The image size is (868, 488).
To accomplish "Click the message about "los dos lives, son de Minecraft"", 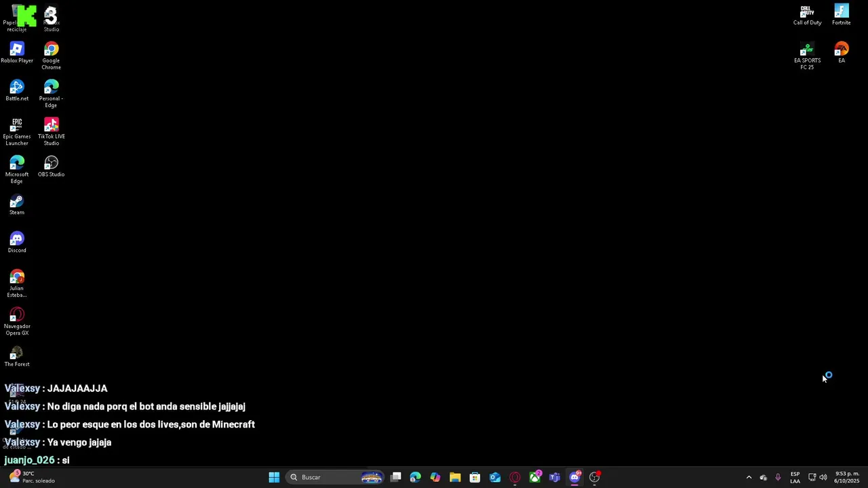I will pos(130,424).
